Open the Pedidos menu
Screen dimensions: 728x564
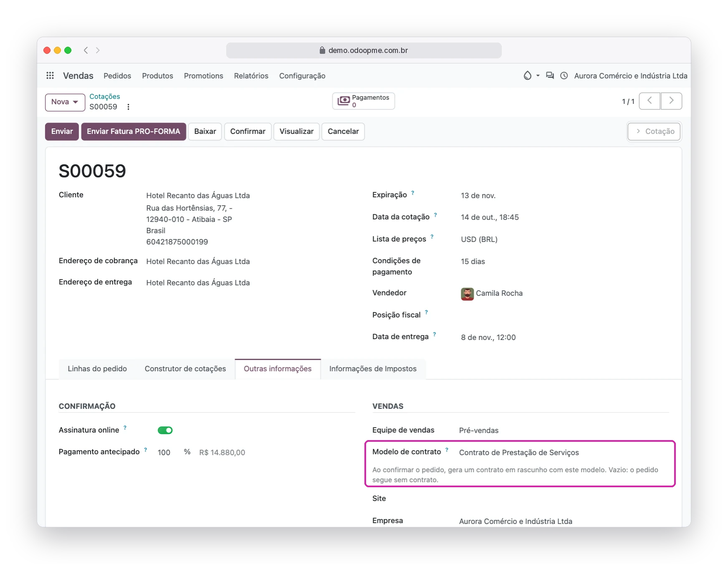click(x=117, y=76)
